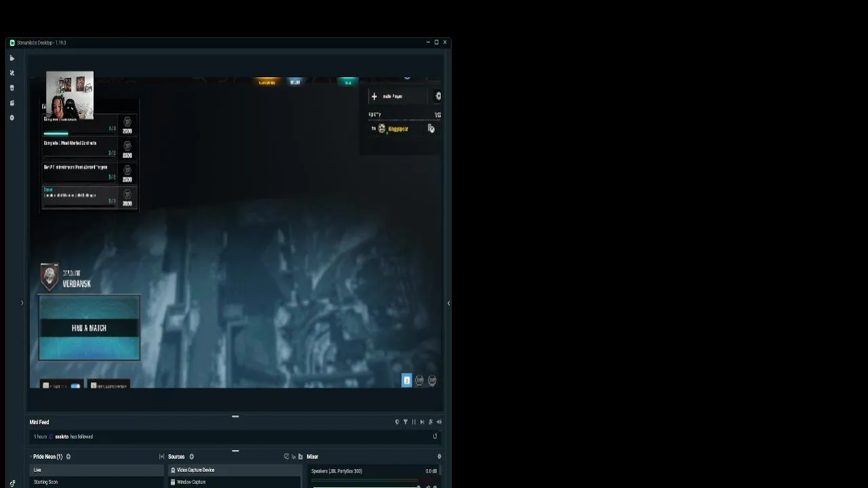
Task: Click the gear icon in left sidebar
Action: click(12, 118)
